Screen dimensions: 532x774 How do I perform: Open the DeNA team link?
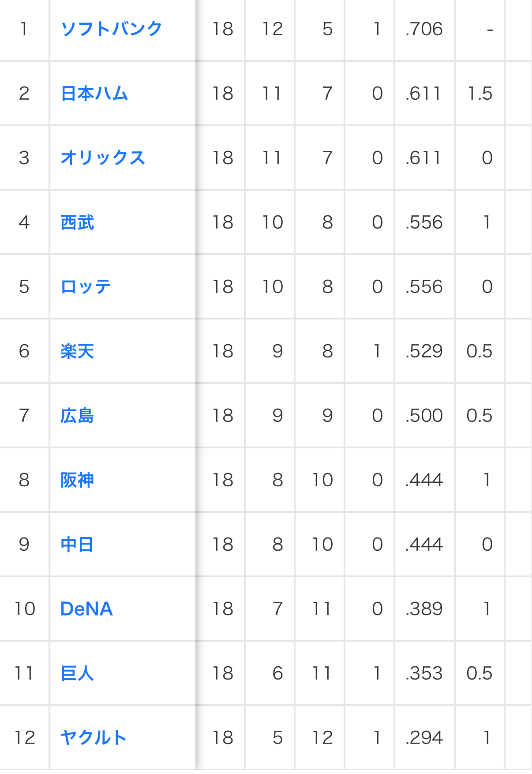pyautogui.click(x=86, y=609)
